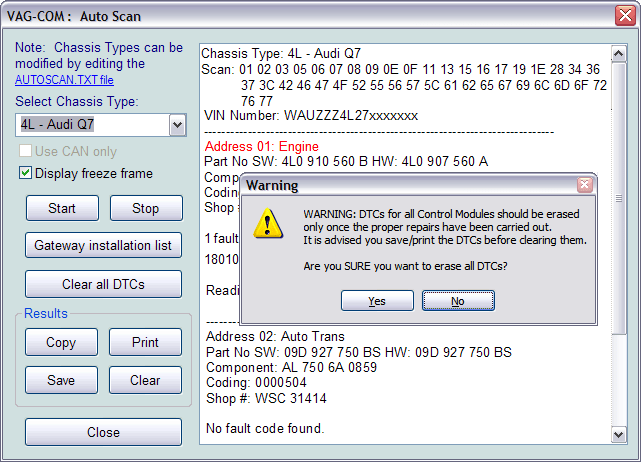
Task: Clear the scan results
Action: 145,380
